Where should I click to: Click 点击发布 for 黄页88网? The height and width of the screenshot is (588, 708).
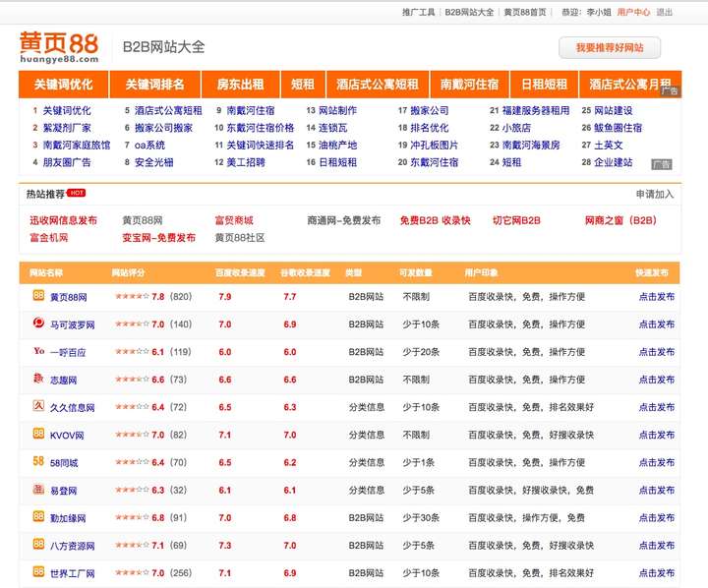coord(657,297)
